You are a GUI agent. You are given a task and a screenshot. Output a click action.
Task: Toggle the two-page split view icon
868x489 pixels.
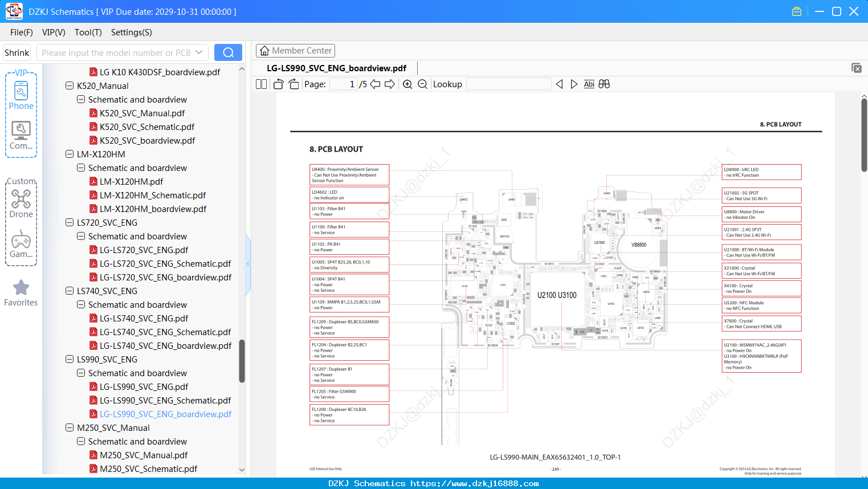(x=261, y=84)
